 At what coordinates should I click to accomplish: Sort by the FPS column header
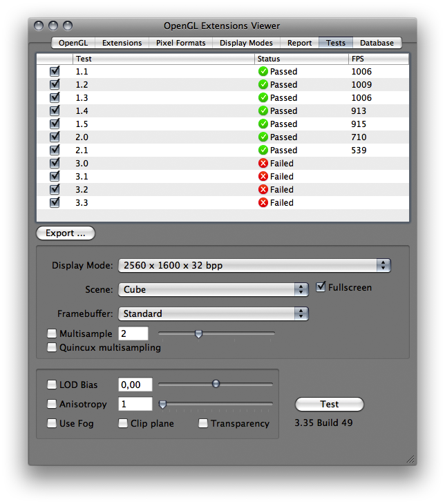(x=379, y=59)
